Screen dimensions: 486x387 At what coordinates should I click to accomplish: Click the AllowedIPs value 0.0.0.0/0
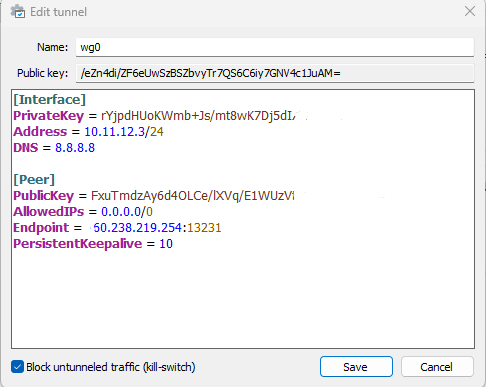coord(127,212)
